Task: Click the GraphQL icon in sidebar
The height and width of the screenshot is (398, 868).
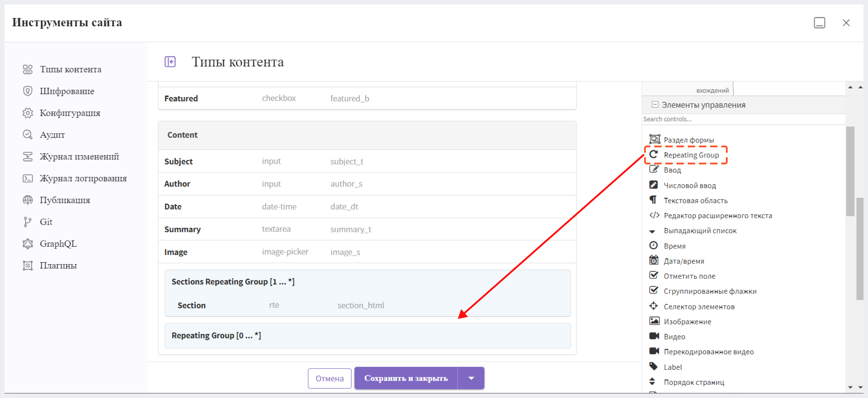Action: [x=28, y=243]
